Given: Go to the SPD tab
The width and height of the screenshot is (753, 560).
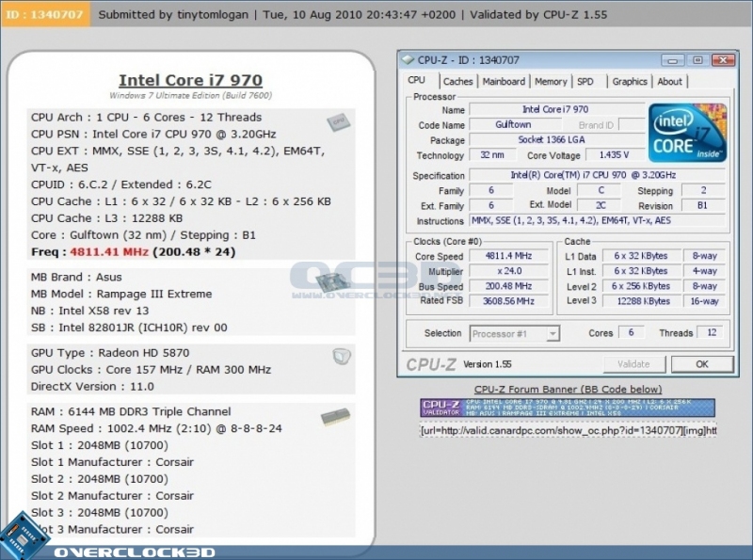Looking at the screenshot, I should 585,81.
